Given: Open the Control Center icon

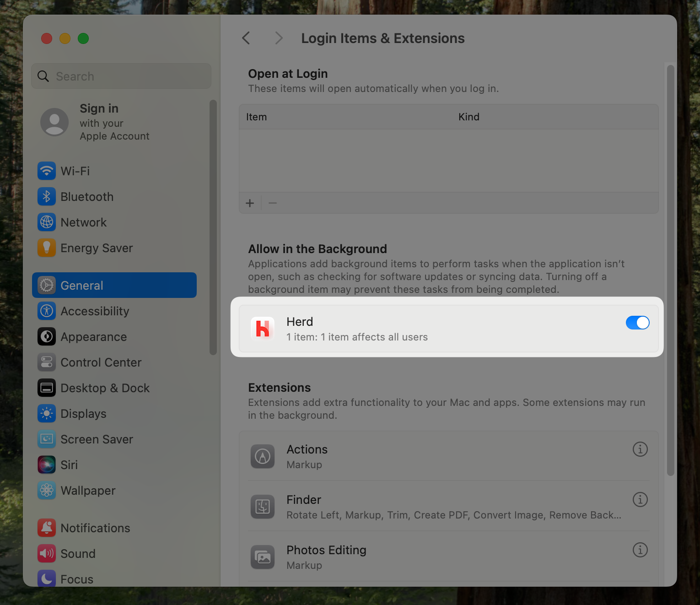Looking at the screenshot, I should click(47, 362).
